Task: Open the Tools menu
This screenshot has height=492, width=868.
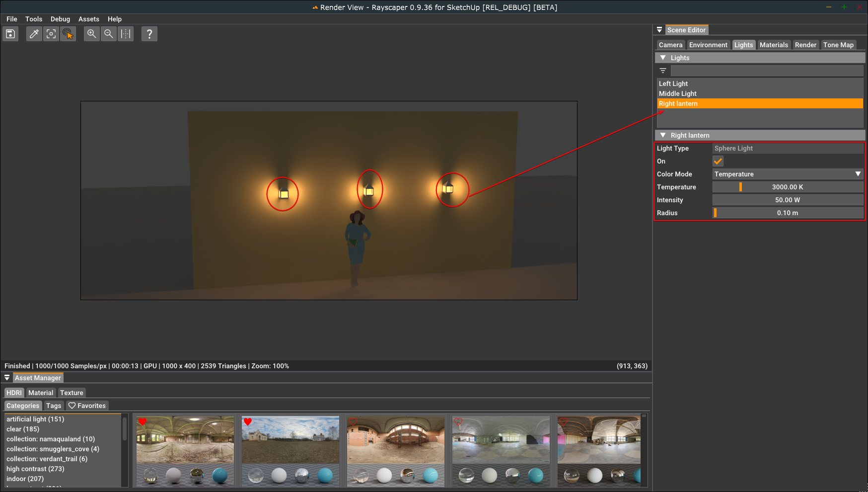Action: pyautogui.click(x=34, y=19)
